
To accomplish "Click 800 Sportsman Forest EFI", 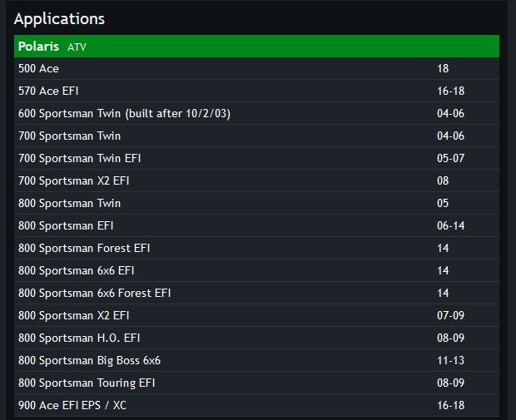I will [x=256, y=248].
